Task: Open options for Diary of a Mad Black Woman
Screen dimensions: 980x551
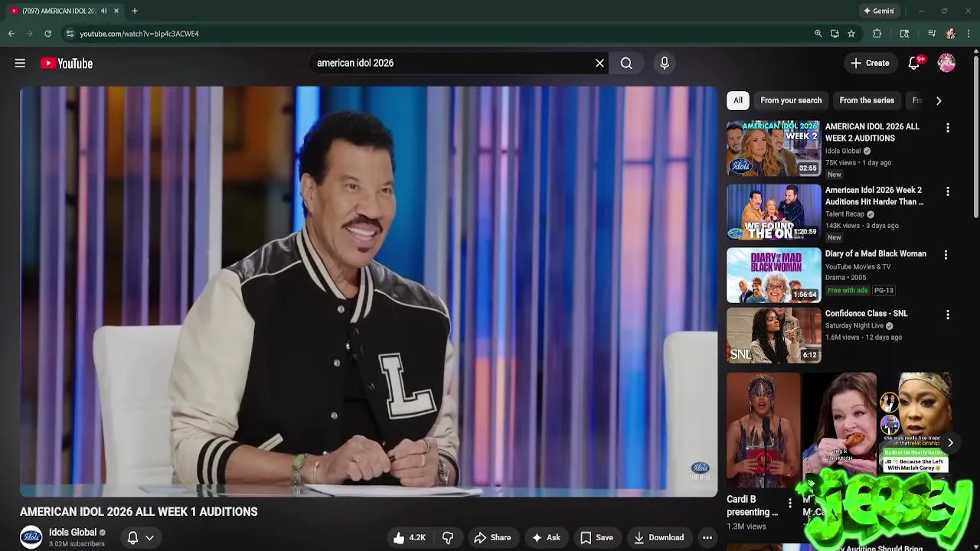Action: pyautogui.click(x=946, y=255)
